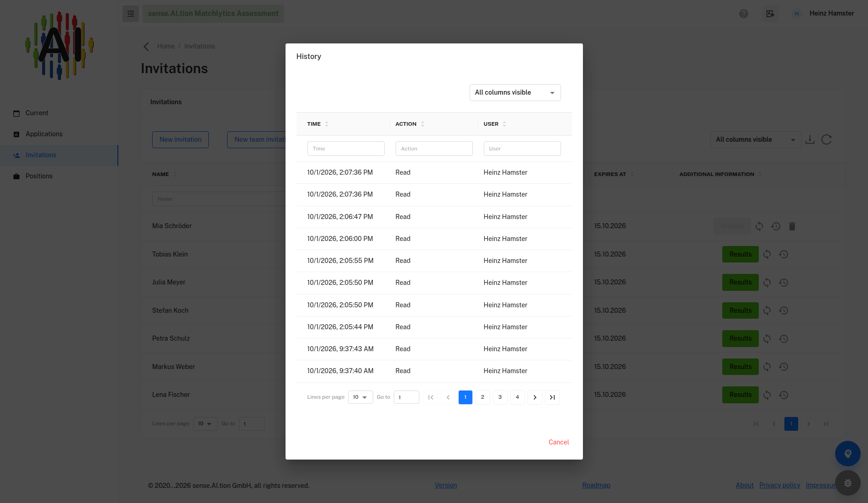This screenshot has width=868, height=503.
Task: Go to next page in History pagination
Action: coord(535,397)
